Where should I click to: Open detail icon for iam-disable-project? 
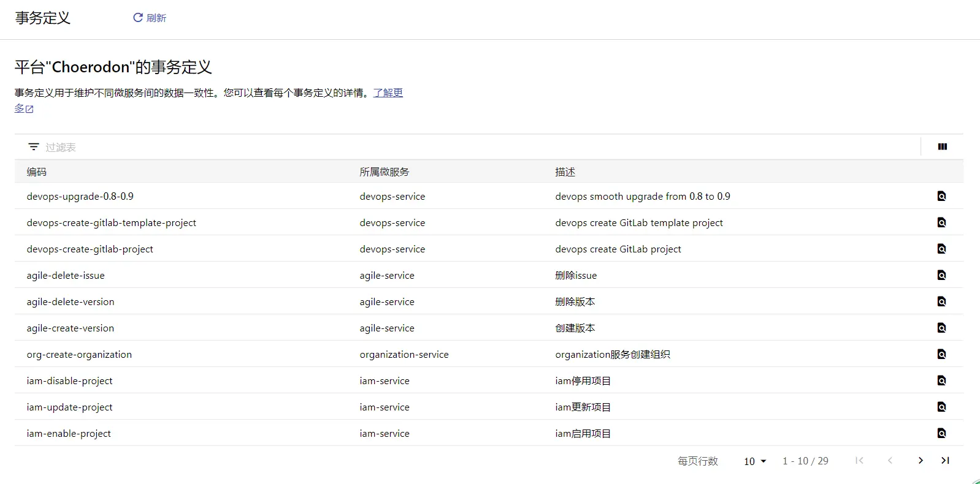[941, 380]
